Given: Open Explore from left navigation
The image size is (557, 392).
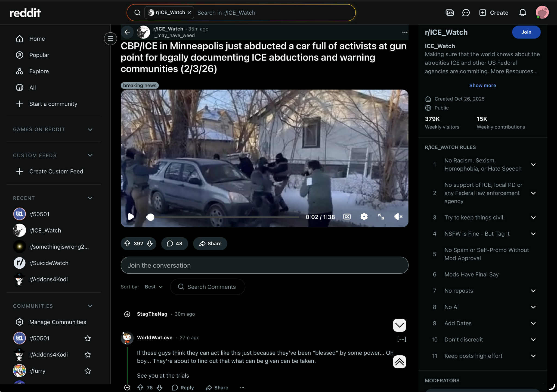Looking at the screenshot, I should pyautogui.click(x=39, y=71).
